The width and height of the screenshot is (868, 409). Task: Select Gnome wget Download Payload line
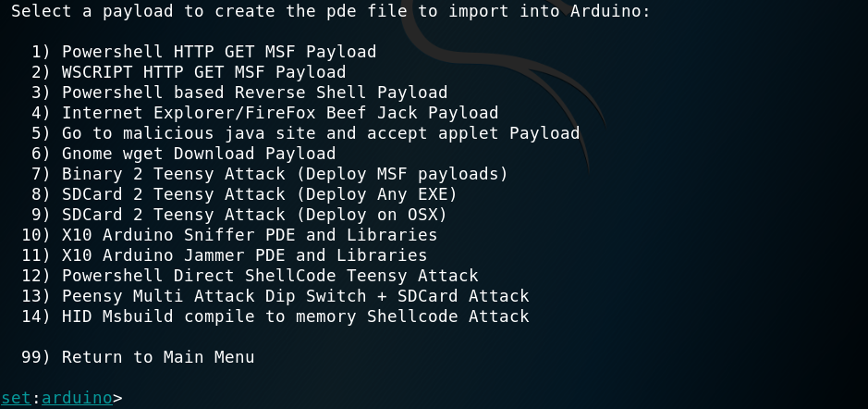pyautogui.click(x=199, y=153)
